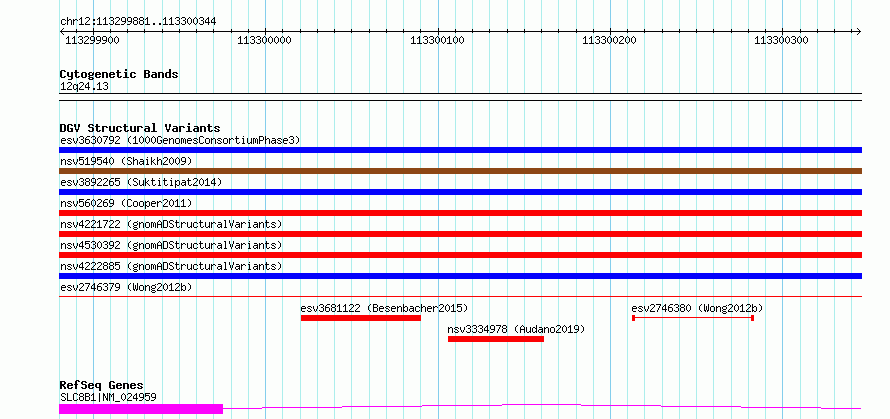The width and height of the screenshot is (890, 419).
Task: Click the 113300100 ruler position marker
Action: [x=437, y=40]
